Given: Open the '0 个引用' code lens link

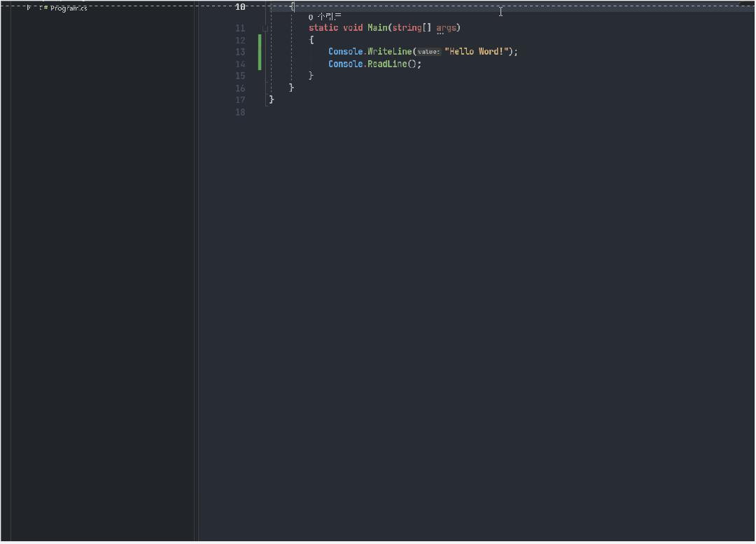Looking at the screenshot, I should [x=325, y=17].
